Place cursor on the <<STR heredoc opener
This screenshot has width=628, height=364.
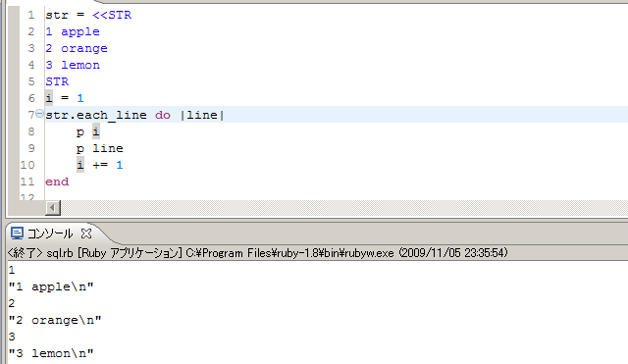[112, 16]
